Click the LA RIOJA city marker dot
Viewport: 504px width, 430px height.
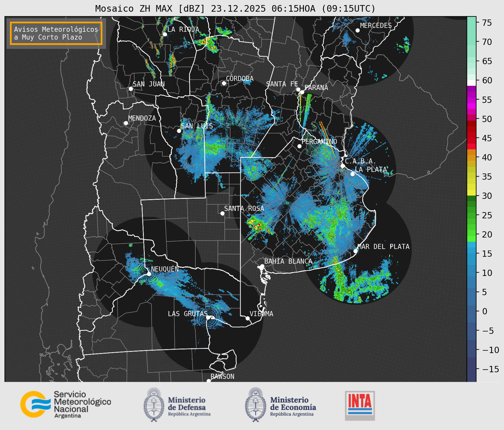[x=165, y=34]
